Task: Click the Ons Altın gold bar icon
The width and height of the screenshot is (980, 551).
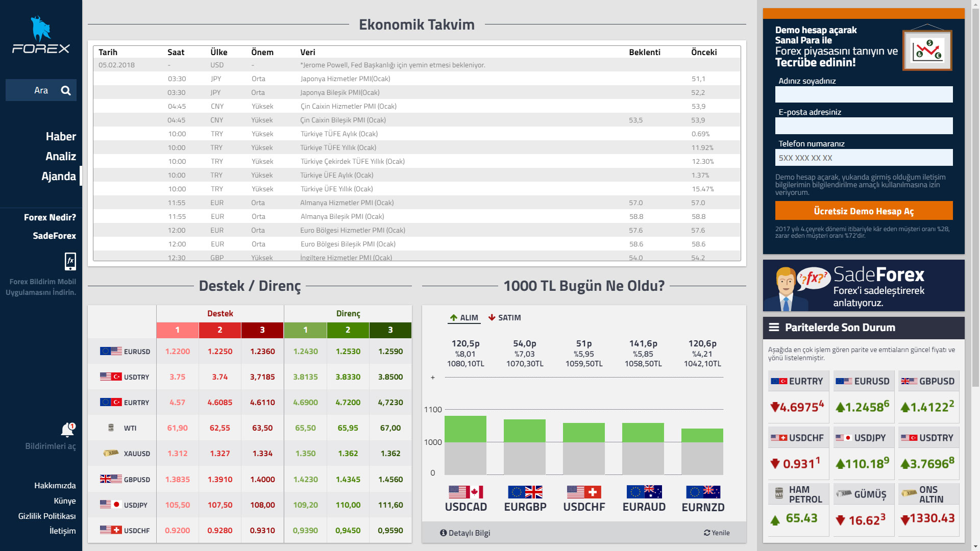Action: pyautogui.click(x=909, y=493)
